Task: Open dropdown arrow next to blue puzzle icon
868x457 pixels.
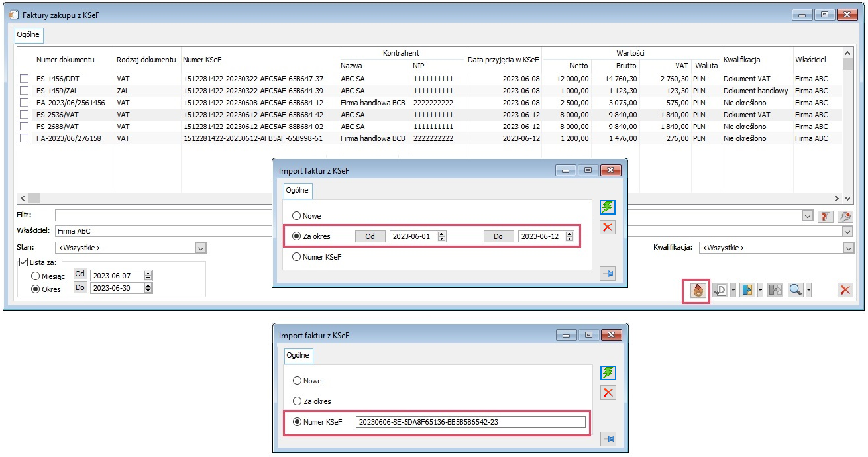Action: 759,290
